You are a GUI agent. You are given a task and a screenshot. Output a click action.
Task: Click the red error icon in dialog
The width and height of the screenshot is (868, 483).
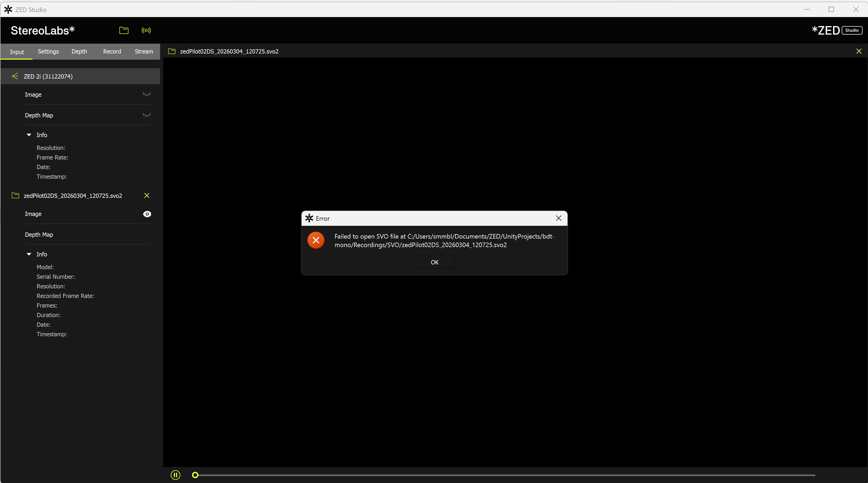coord(316,240)
